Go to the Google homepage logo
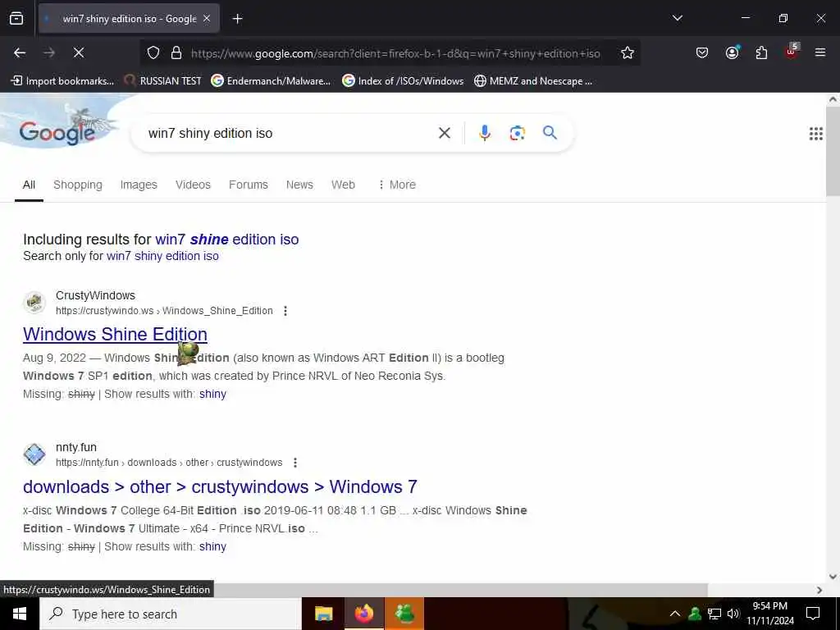840x630 pixels. tap(57, 132)
